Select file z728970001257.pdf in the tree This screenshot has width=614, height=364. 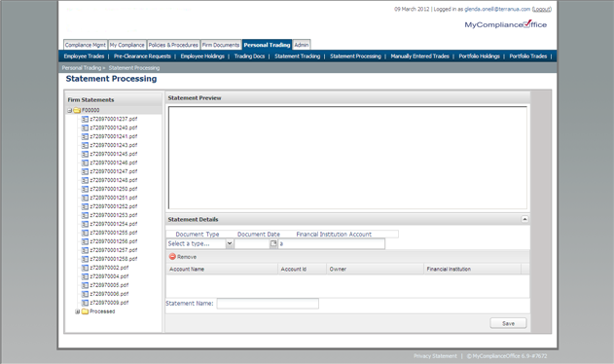pos(114,250)
